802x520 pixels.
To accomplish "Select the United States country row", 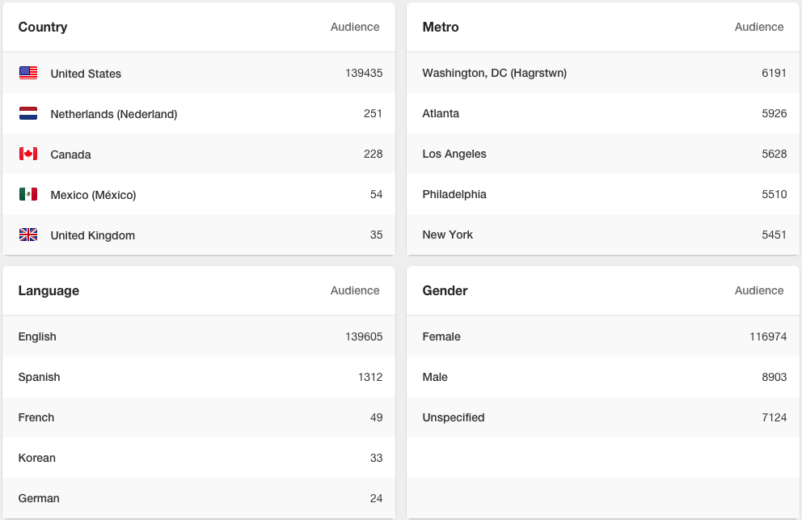I will [x=198, y=73].
